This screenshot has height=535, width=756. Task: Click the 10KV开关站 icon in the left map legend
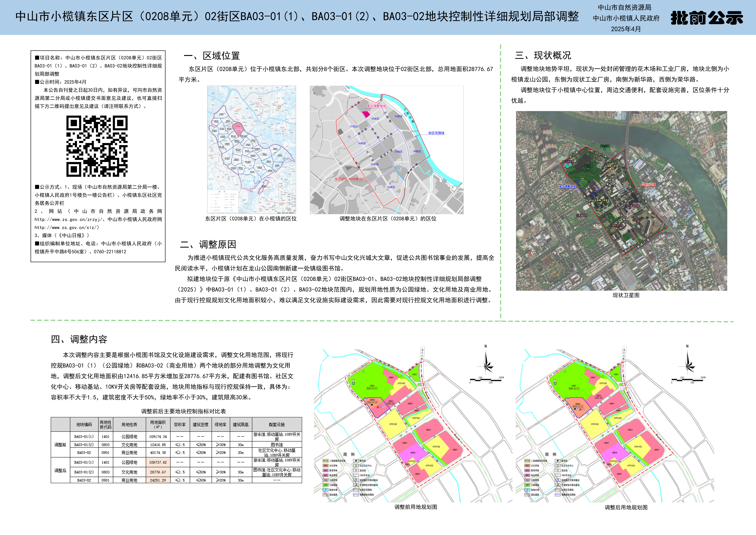pos(356,475)
